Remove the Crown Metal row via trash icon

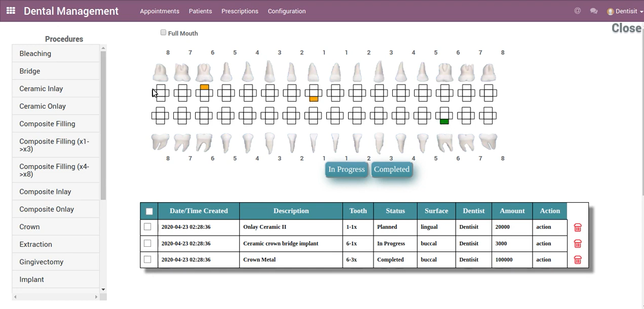(x=578, y=260)
